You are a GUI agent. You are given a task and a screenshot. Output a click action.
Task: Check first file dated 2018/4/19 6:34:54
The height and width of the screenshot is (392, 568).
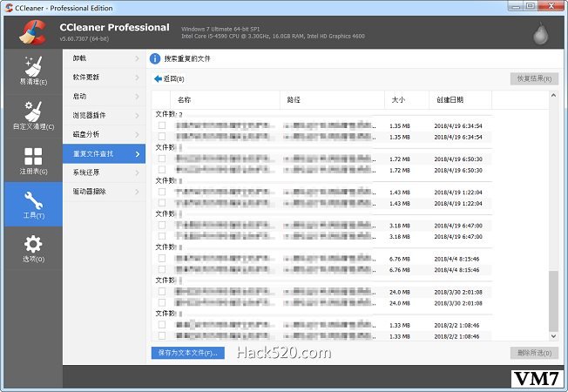162,125
